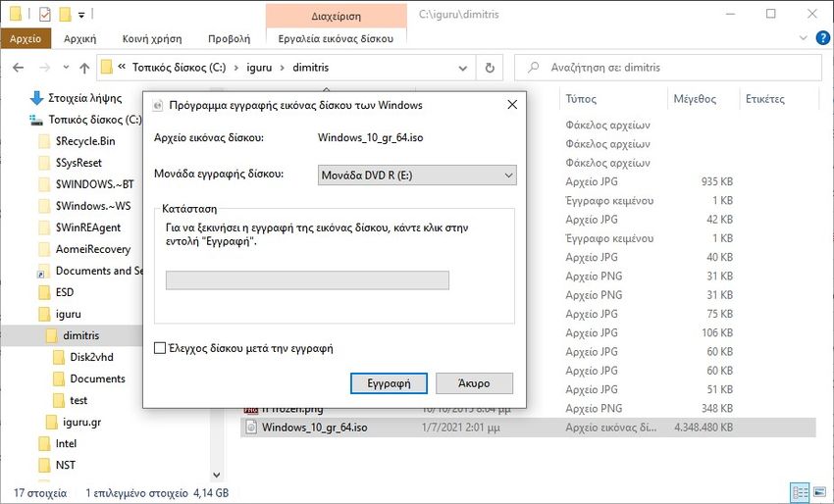Click Τοπικός δίσκος (C:) in the address bar
Image resolution: width=834 pixels, height=504 pixels.
click(x=180, y=68)
